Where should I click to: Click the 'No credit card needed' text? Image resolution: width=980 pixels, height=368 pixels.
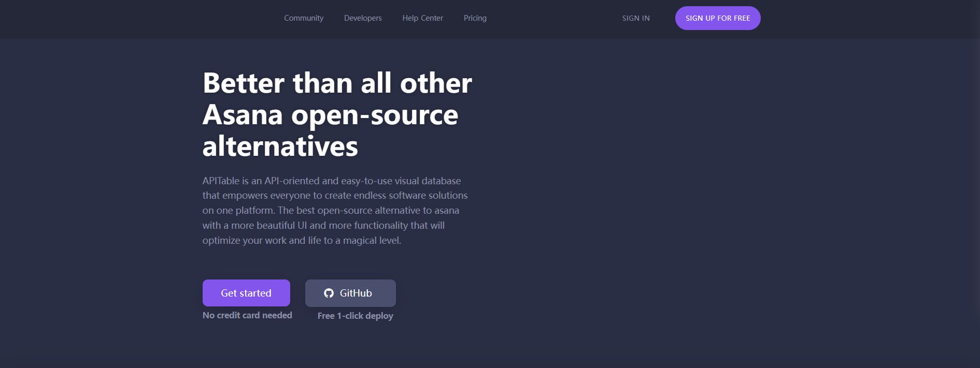[x=247, y=315]
